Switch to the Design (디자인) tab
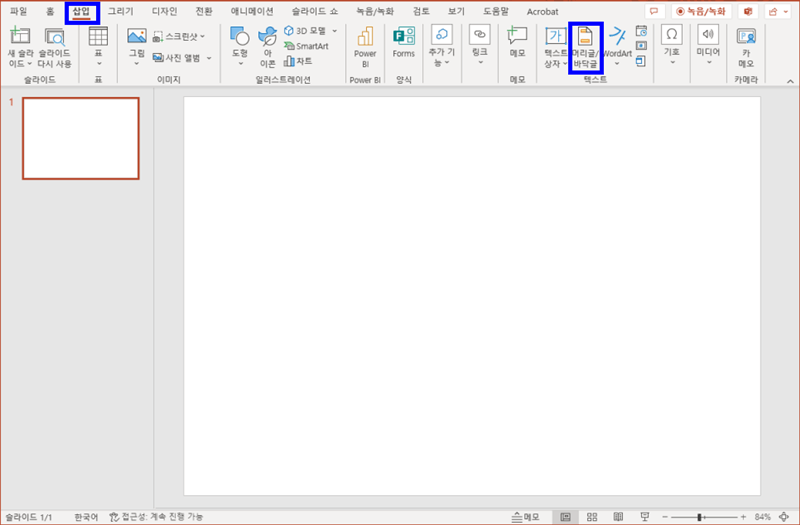Viewport: 800px width, 525px height. tap(165, 11)
